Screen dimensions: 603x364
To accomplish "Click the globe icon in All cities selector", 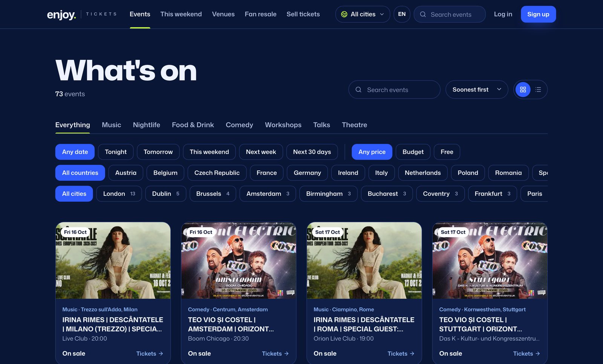I will coord(344,14).
